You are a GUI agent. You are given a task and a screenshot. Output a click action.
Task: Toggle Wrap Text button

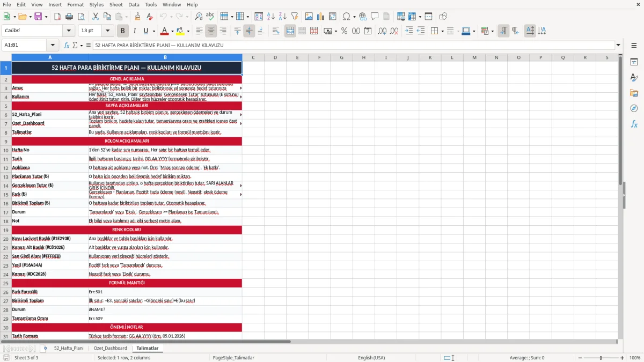click(x=276, y=31)
